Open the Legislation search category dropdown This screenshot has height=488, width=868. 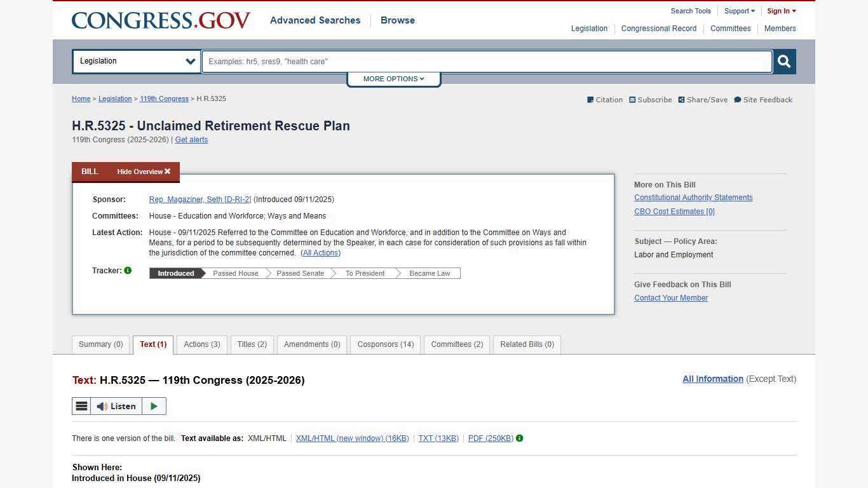pos(136,61)
